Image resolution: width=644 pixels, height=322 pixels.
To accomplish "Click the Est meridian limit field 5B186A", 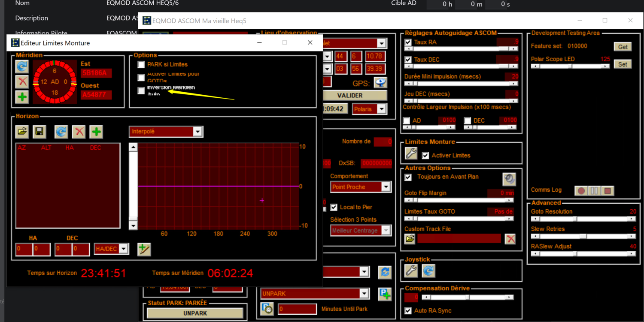I will coord(97,73).
